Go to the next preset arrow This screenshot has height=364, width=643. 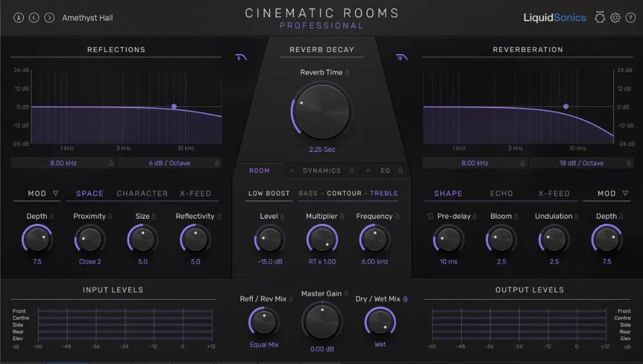(x=50, y=17)
